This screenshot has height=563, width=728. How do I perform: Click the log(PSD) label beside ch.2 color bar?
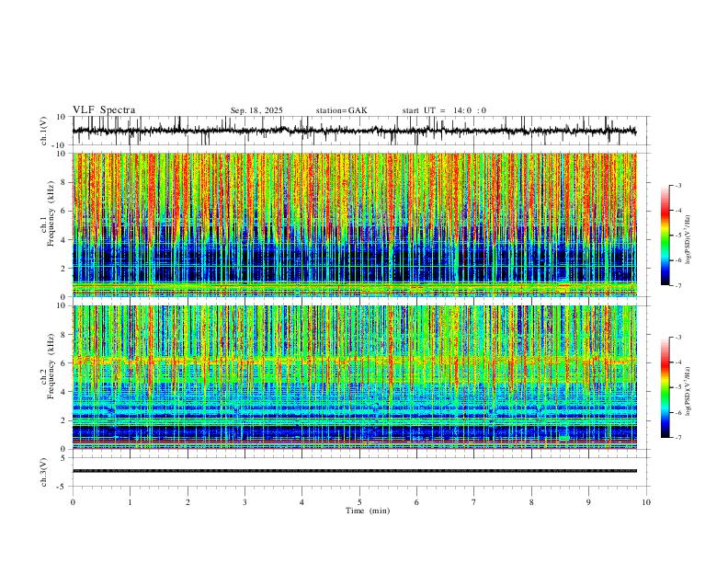pyautogui.click(x=688, y=391)
